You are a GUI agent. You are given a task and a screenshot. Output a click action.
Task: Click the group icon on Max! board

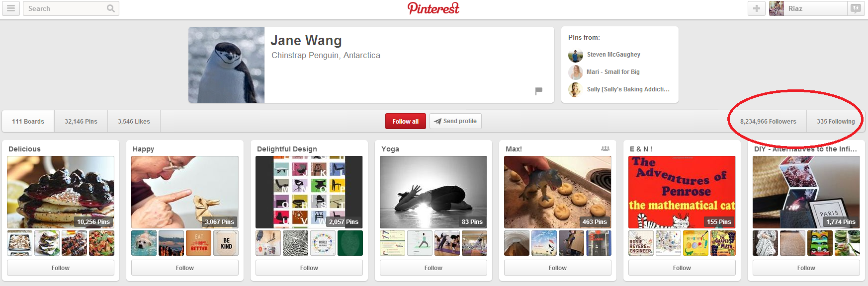(605, 148)
